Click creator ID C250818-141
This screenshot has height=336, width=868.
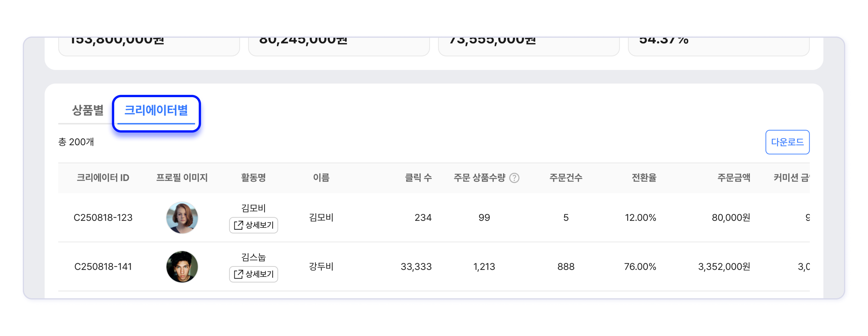click(103, 267)
